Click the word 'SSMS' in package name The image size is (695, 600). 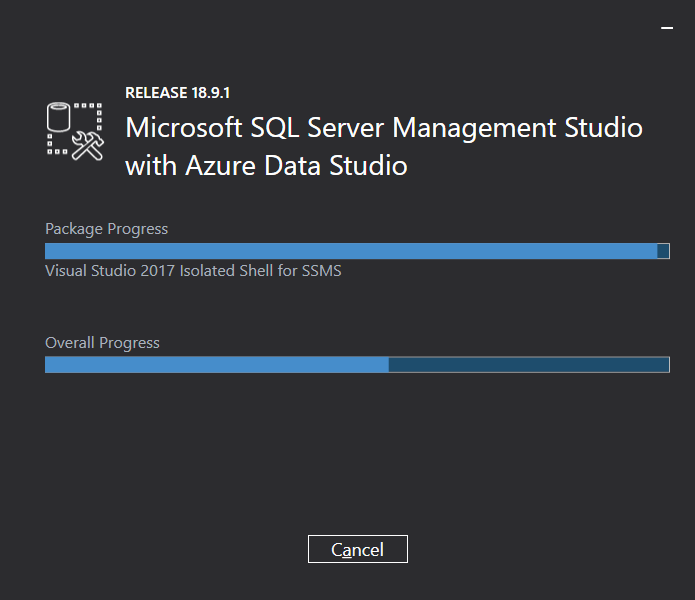click(x=322, y=271)
